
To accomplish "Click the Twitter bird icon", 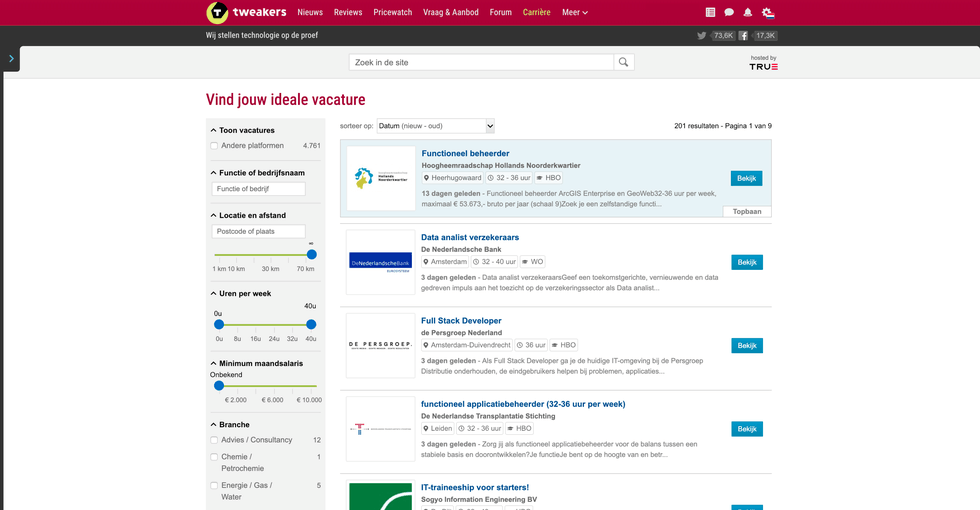I will click(701, 36).
